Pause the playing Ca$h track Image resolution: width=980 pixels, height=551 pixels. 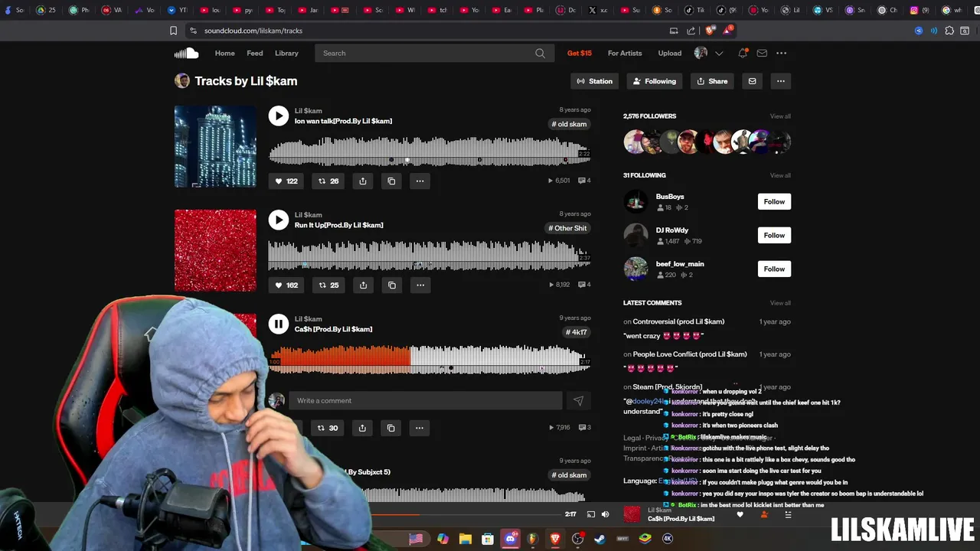point(279,324)
